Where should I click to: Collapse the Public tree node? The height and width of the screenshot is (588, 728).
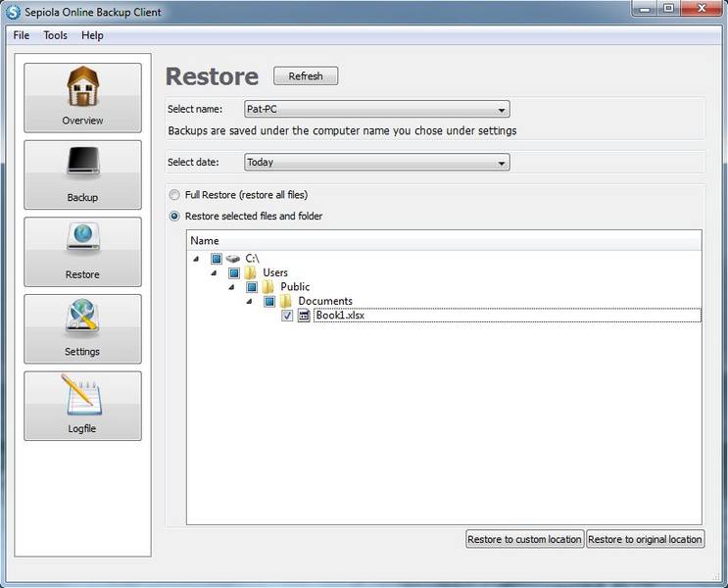[x=231, y=287]
